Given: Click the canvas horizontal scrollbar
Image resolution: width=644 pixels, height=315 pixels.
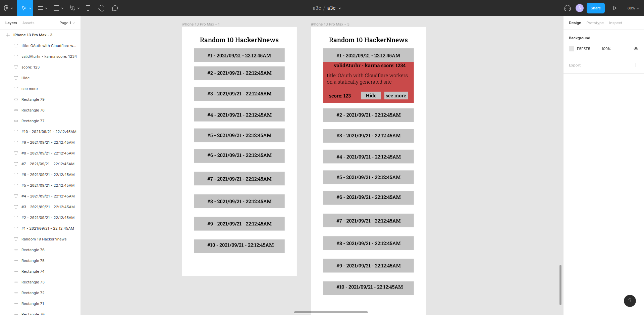Looking at the screenshot, I should click(331, 312).
